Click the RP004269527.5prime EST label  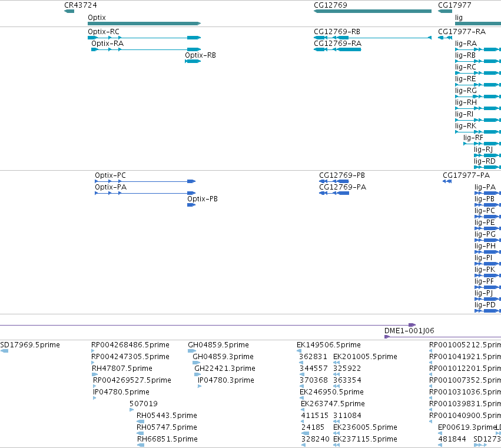coord(132,380)
